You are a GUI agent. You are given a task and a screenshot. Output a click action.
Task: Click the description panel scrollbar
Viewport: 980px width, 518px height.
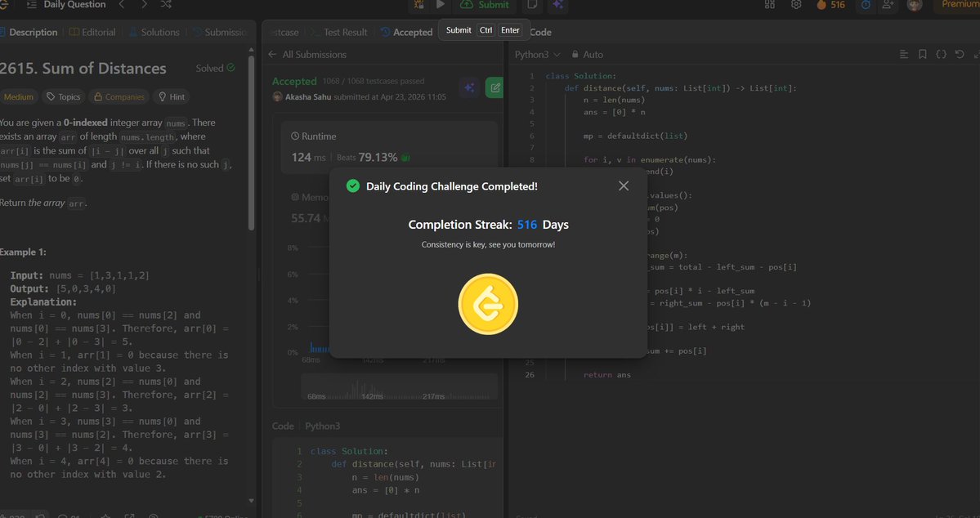(251, 144)
